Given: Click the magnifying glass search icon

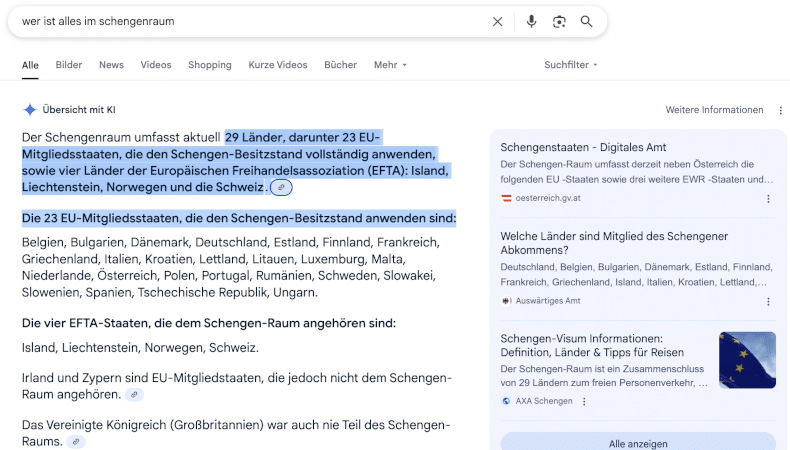Looking at the screenshot, I should (587, 21).
